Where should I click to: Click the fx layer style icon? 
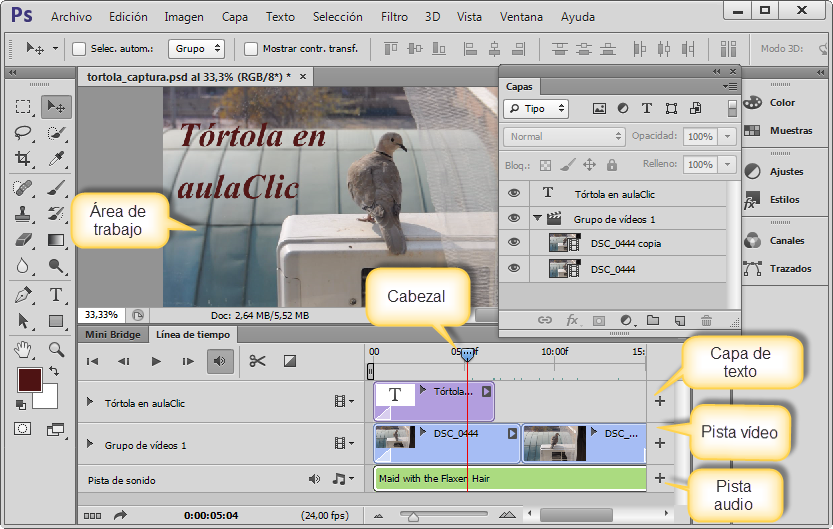(572, 320)
